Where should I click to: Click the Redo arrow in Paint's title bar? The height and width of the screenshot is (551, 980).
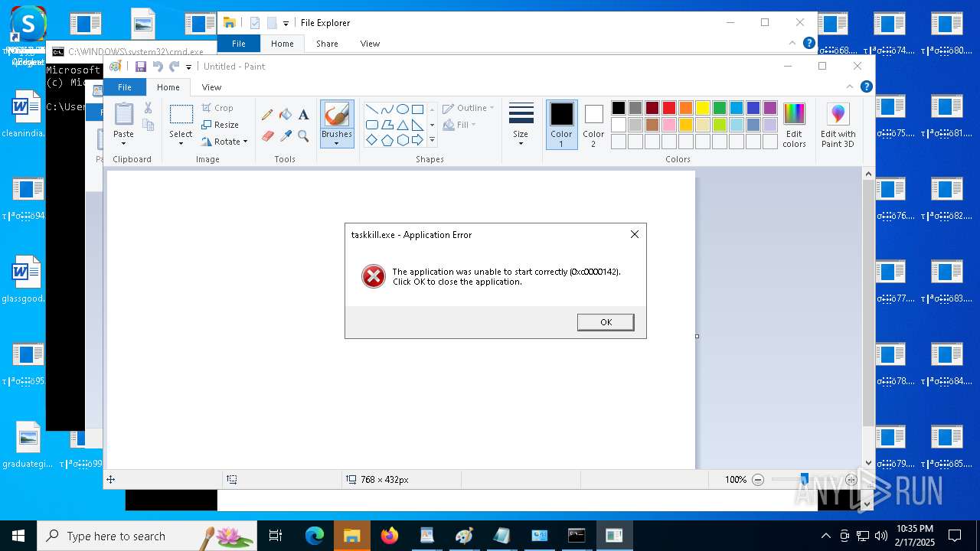(x=175, y=67)
